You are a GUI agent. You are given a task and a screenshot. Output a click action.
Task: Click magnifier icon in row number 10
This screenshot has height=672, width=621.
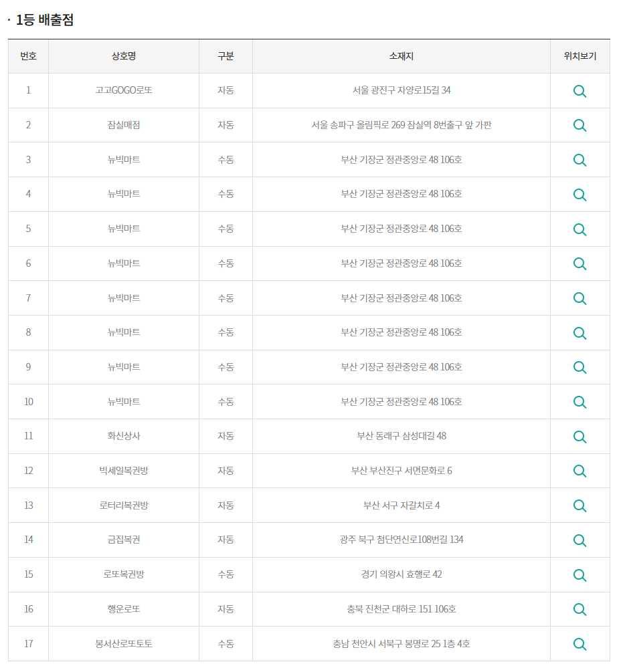point(580,402)
